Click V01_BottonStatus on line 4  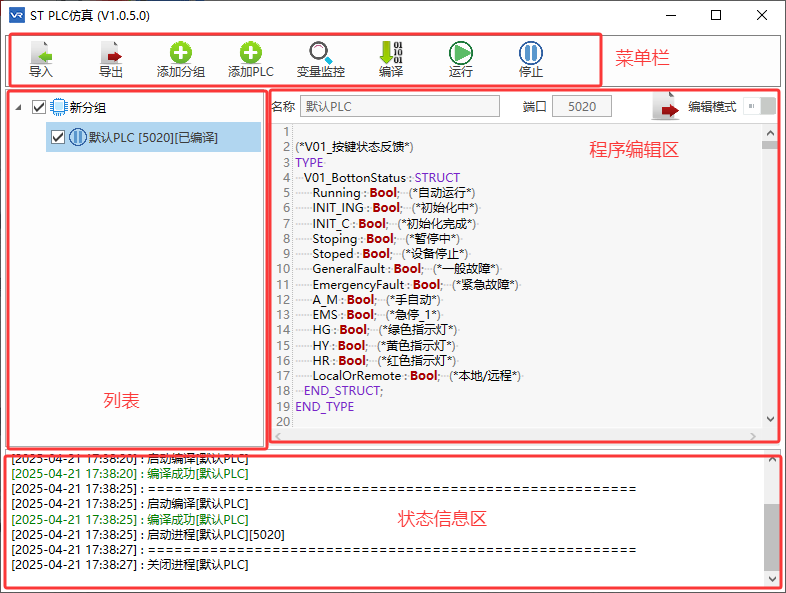coord(355,178)
